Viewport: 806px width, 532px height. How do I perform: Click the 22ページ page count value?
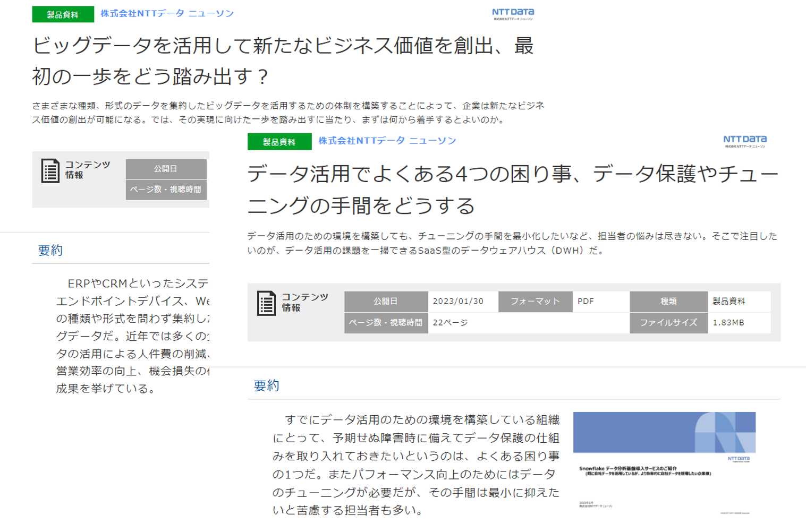(450, 322)
